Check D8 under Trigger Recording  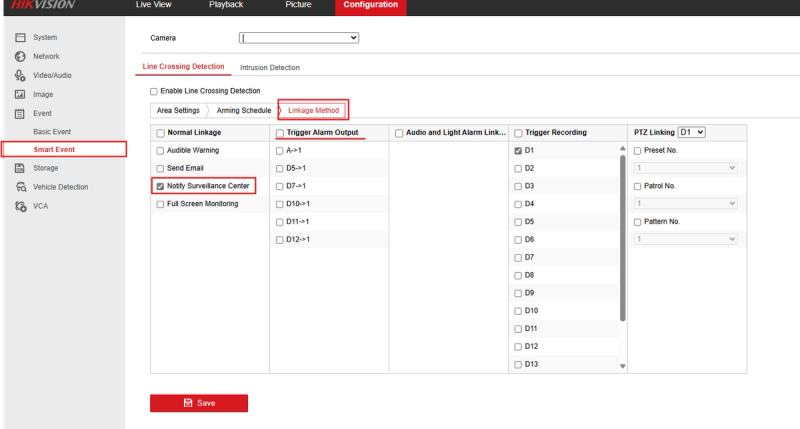(518, 276)
